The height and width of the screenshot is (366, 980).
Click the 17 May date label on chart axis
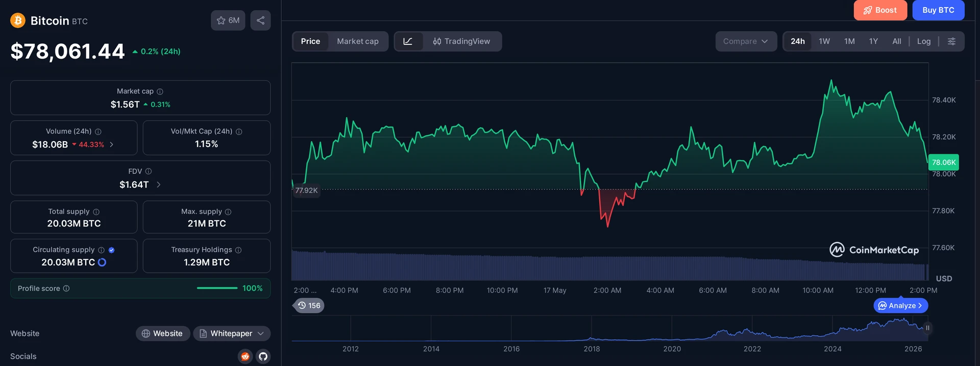click(x=555, y=291)
